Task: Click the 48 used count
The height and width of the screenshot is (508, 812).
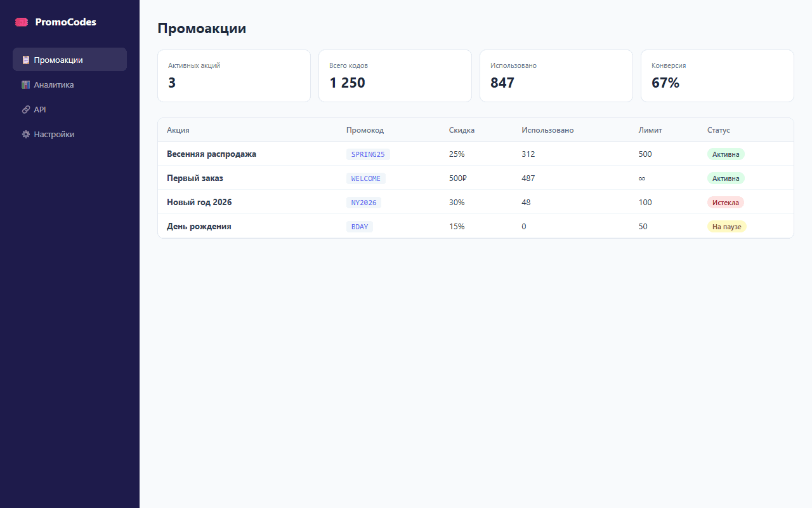Action: click(x=527, y=202)
